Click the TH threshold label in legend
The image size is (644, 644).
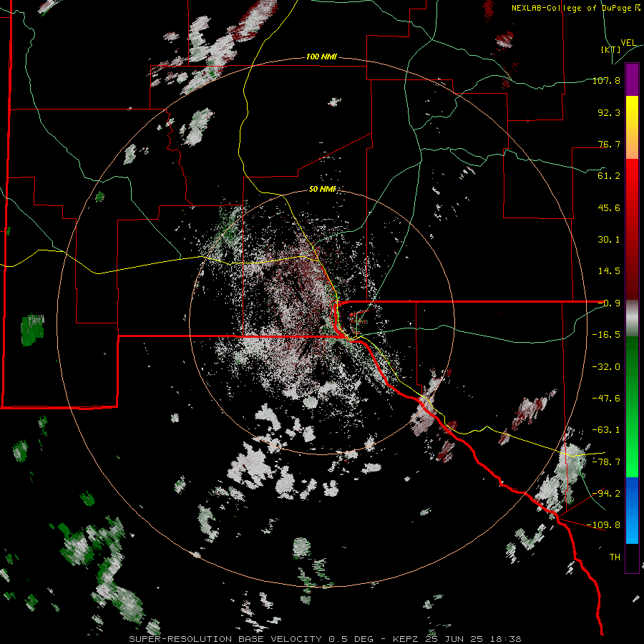(615, 557)
